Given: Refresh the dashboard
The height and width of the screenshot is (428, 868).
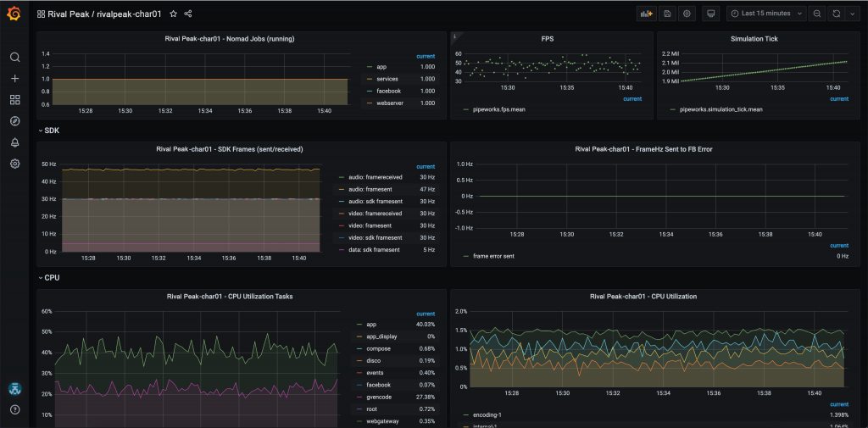Looking at the screenshot, I should [x=837, y=14].
